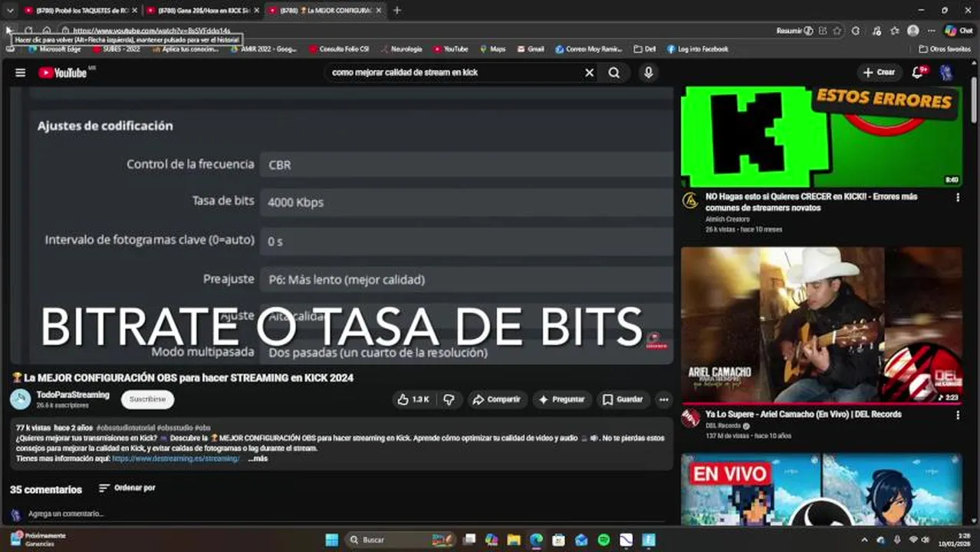Open options for the Ya Lo Supere video
Image resolution: width=980 pixels, height=552 pixels.
(x=957, y=415)
